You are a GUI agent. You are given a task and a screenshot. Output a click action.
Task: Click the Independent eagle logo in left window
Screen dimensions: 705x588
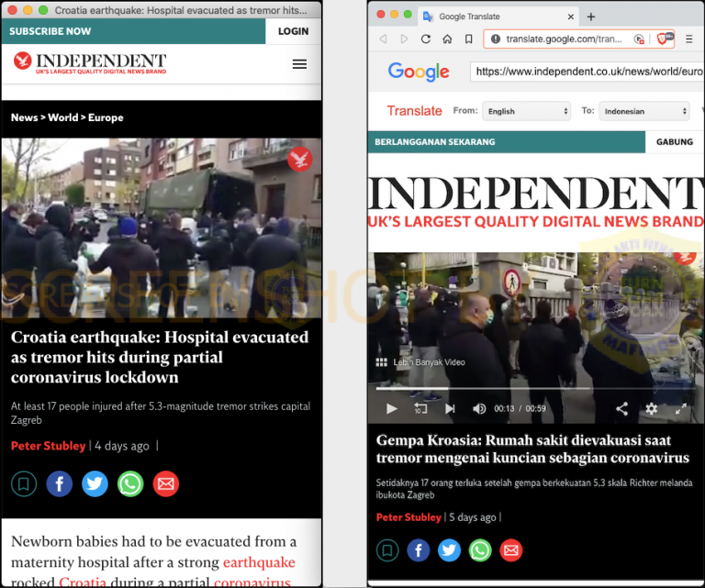pos(22,61)
